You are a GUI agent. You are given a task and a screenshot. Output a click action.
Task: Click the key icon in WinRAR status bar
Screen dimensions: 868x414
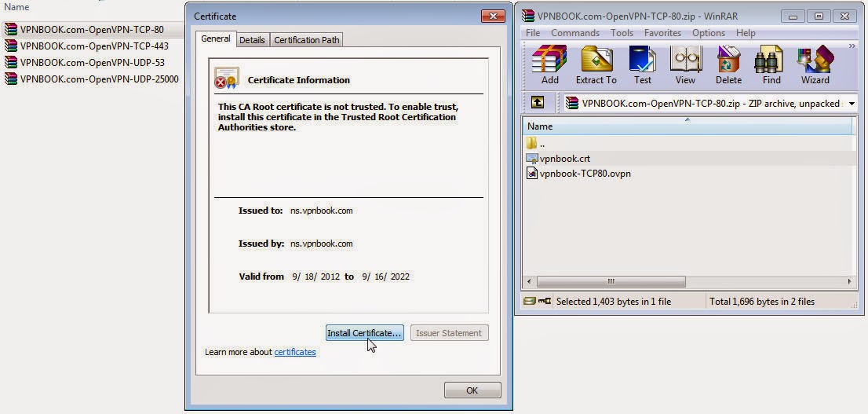coord(544,301)
